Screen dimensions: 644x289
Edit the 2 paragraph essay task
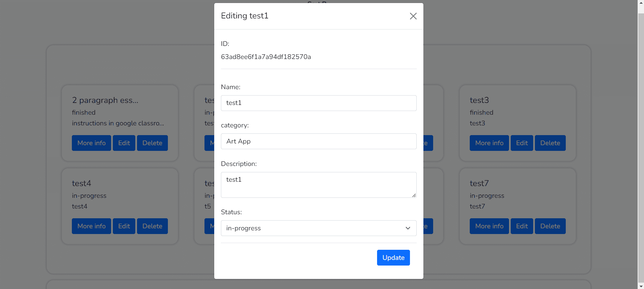[x=124, y=143]
